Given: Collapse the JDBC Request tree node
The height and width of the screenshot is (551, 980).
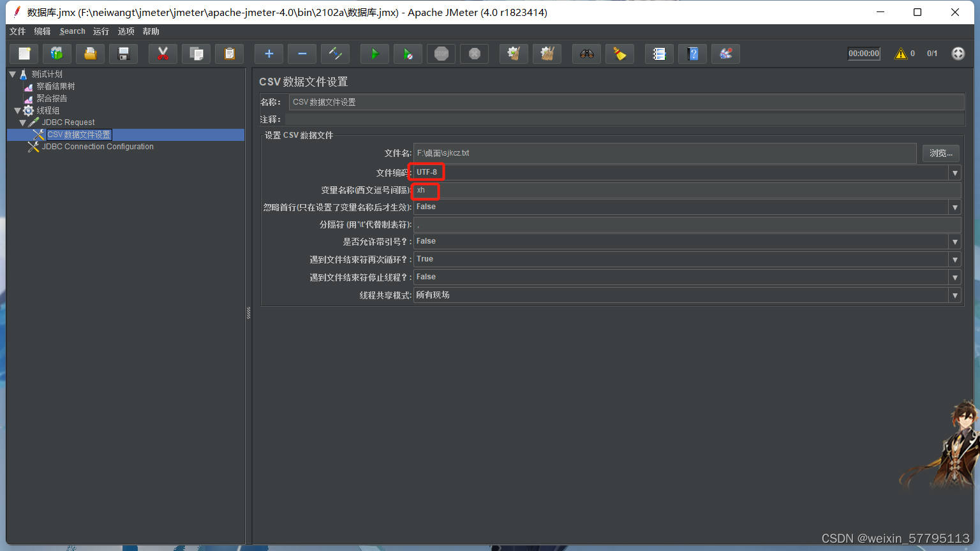Looking at the screenshot, I should pyautogui.click(x=22, y=122).
